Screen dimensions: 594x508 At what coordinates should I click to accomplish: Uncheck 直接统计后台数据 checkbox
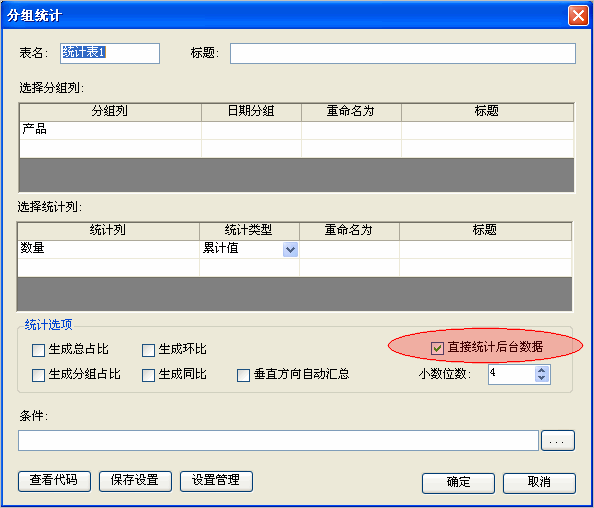click(437, 348)
